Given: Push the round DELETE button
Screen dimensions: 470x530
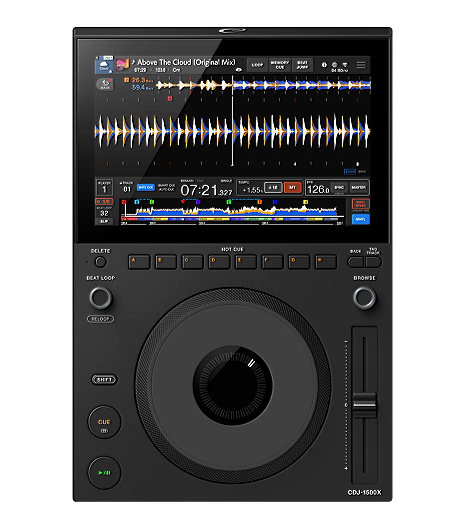Looking at the screenshot, I should click(x=100, y=262).
